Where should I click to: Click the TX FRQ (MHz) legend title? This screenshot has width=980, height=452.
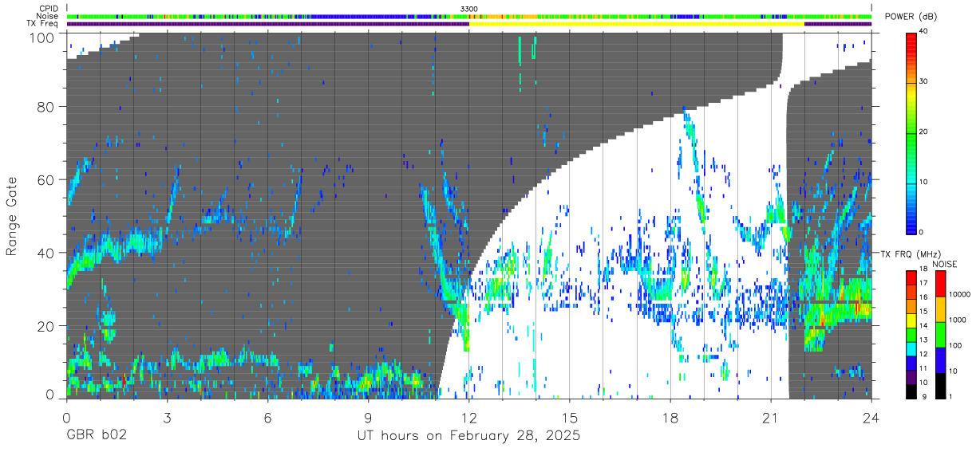click(x=912, y=254)
